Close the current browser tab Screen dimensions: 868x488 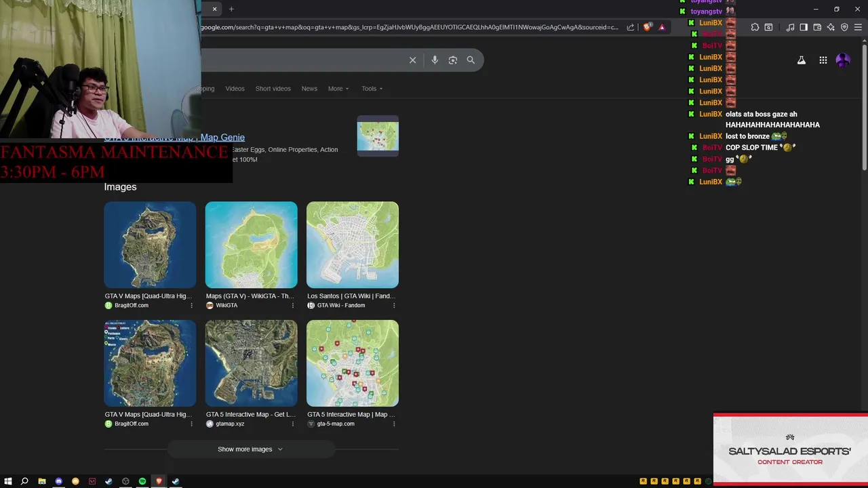click(x=214, y=9)
